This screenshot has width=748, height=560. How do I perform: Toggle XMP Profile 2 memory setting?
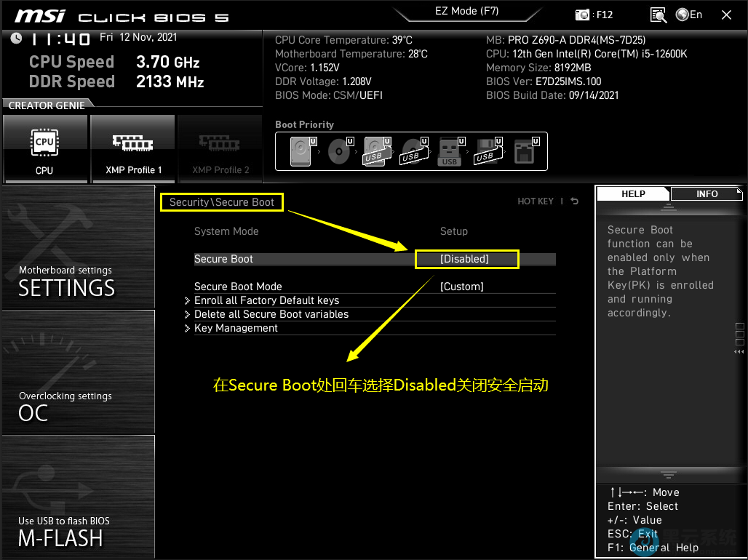point(220,149)
